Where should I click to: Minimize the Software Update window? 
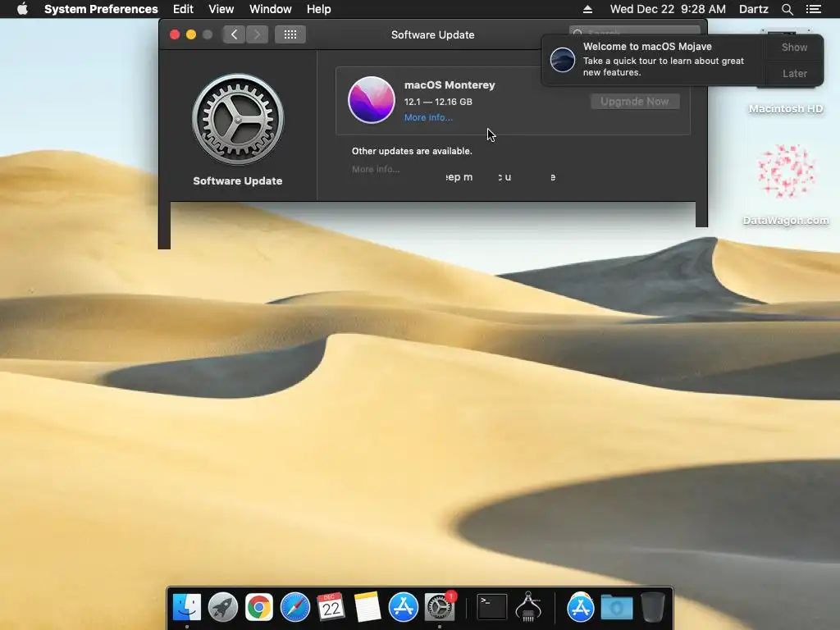click(190, 34)
